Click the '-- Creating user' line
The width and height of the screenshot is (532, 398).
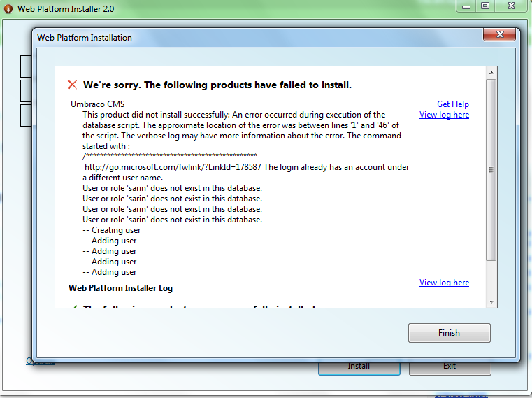pyautogui.click(x=112, y=230)
